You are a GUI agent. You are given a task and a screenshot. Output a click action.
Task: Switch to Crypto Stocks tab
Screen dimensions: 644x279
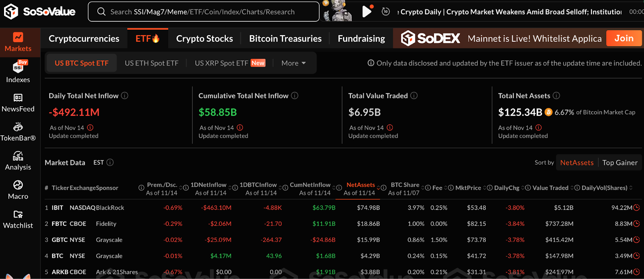(204, 39)
